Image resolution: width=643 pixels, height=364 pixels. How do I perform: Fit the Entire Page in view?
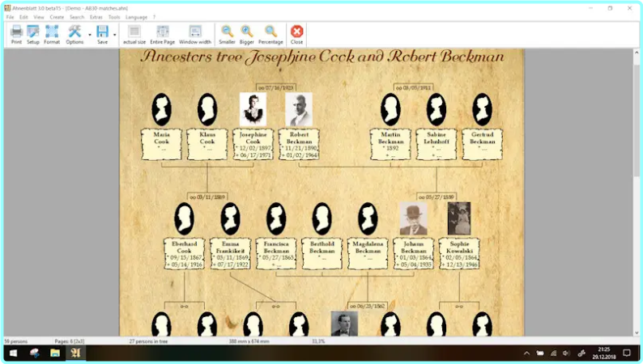point(162,32)
